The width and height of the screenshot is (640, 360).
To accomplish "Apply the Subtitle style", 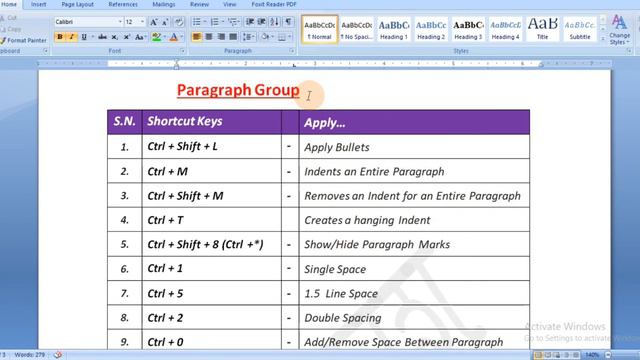I will [580, 29].
